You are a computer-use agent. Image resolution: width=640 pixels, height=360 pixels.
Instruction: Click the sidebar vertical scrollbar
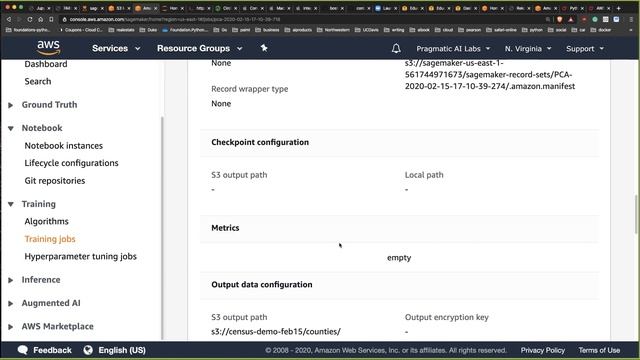point(162,229)
